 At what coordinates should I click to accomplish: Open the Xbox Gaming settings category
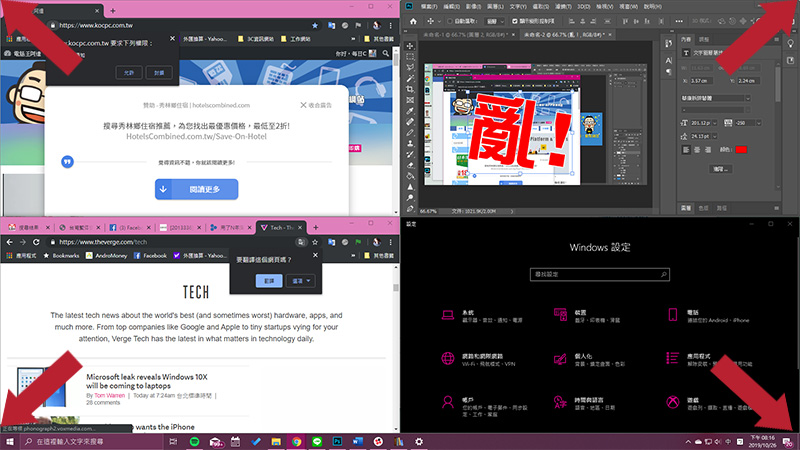tap(672, 403)
